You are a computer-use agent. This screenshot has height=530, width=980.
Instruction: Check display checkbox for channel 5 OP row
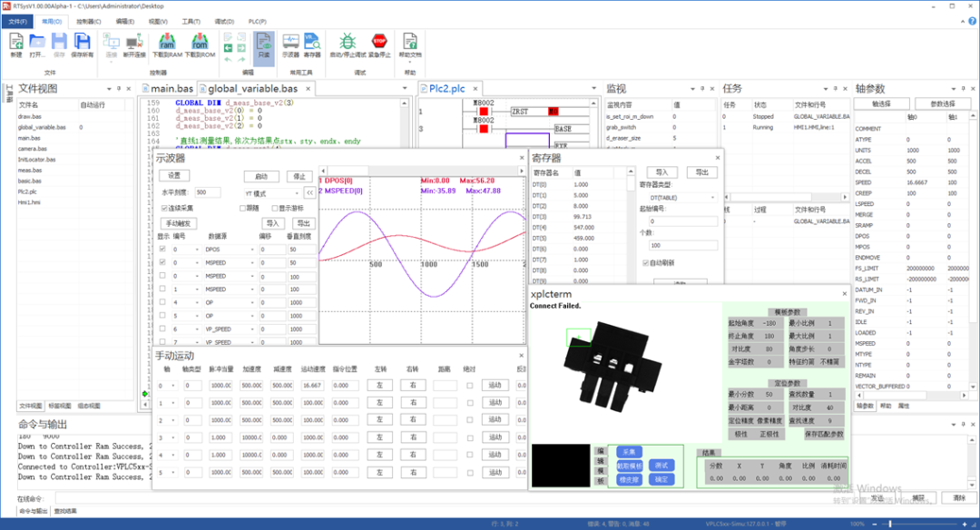click(x=162, y=316)
